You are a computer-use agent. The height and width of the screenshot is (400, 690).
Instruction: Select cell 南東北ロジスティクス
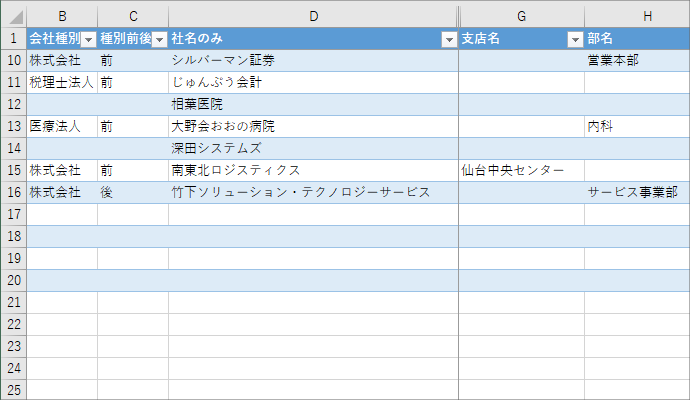[x=313, y=171]
